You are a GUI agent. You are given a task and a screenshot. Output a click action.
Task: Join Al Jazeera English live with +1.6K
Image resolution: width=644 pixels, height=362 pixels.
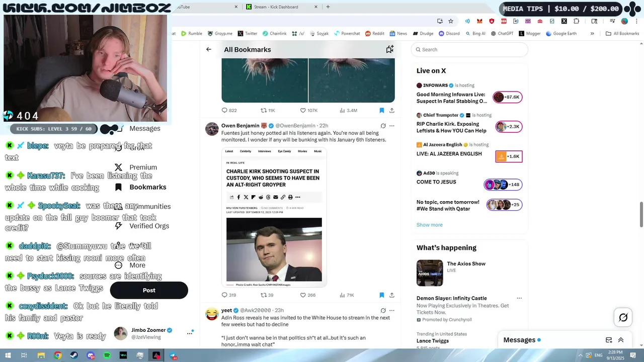(509, 156)
